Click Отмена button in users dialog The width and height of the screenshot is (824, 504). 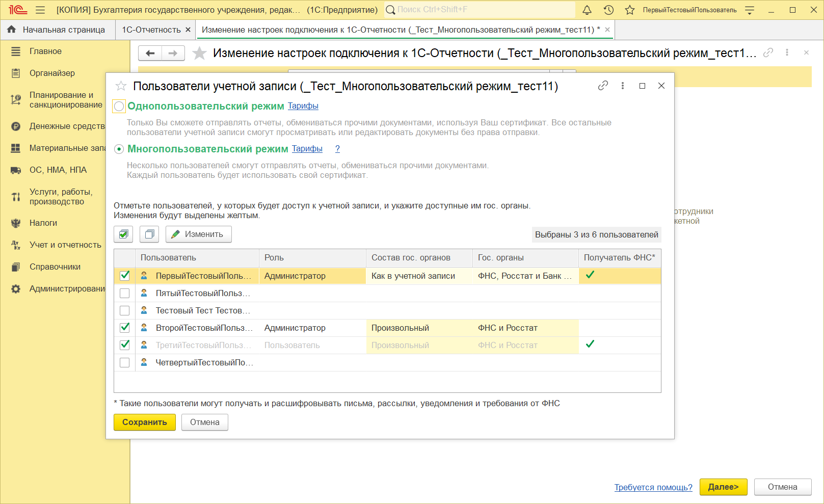point(205,422)
